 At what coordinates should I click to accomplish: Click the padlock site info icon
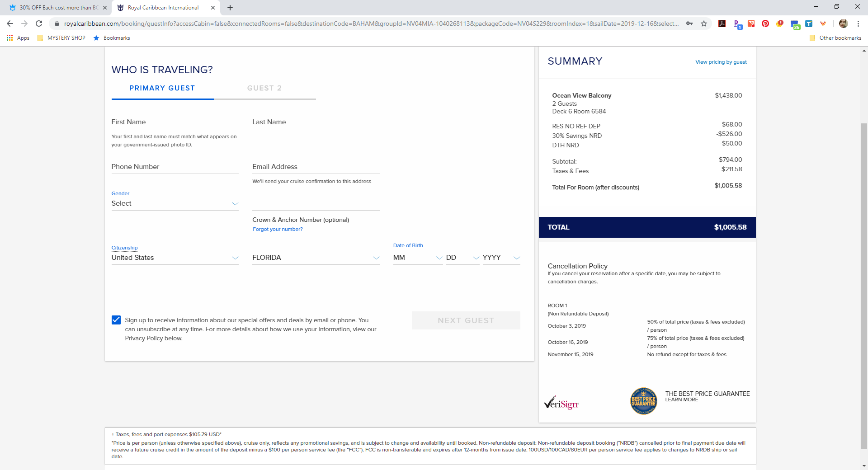pos(57,23)
